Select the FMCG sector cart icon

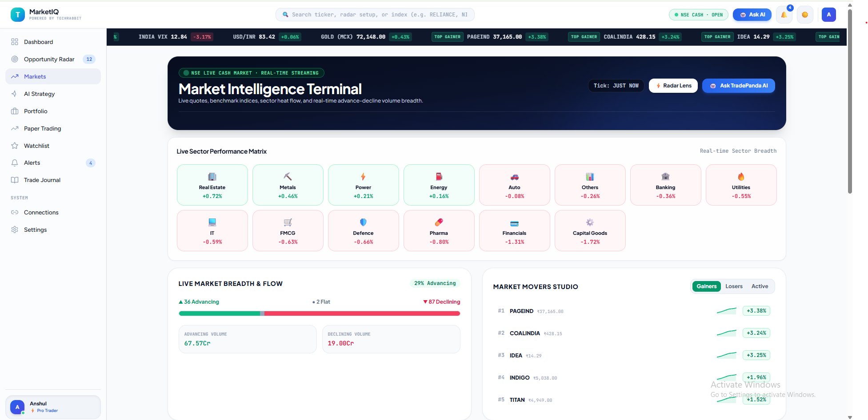coord(288,222)
